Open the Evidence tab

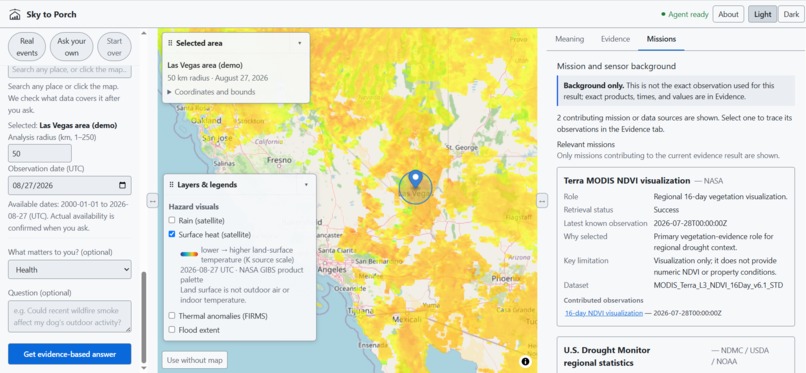click(615, 39)
